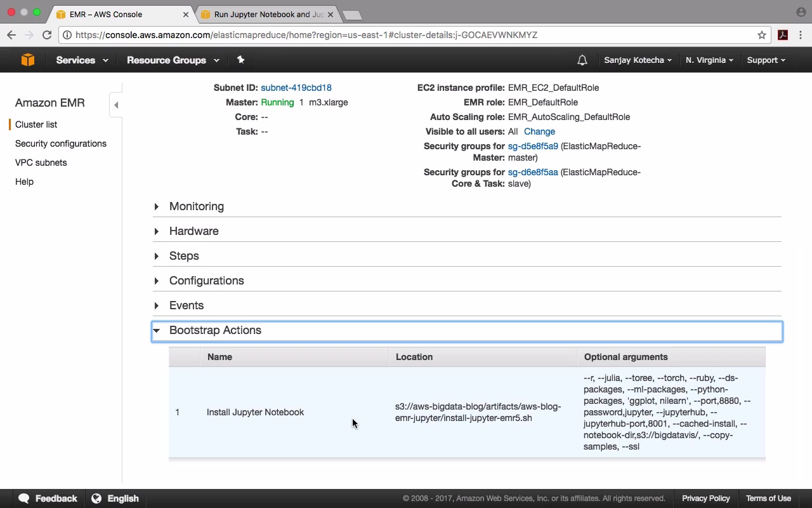
Task: Open security group sg-d6e8f5aa link
Action: [533, 172]
